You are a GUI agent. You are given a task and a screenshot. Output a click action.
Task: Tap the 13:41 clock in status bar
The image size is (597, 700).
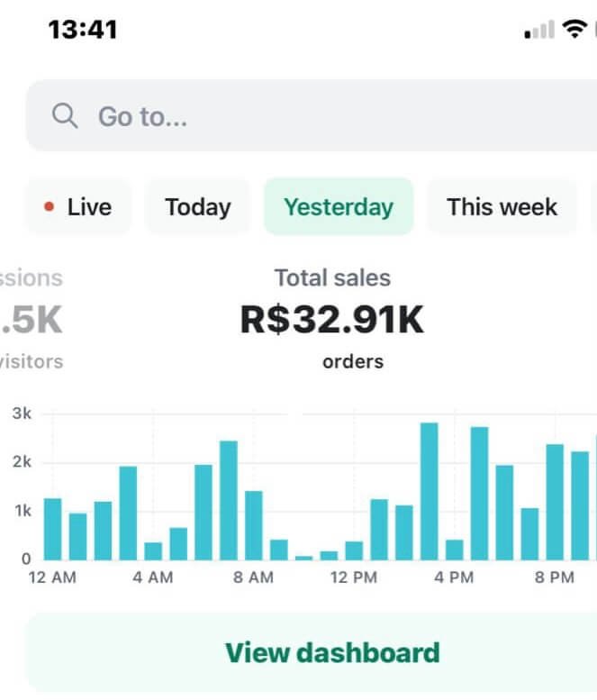point(83,30)
